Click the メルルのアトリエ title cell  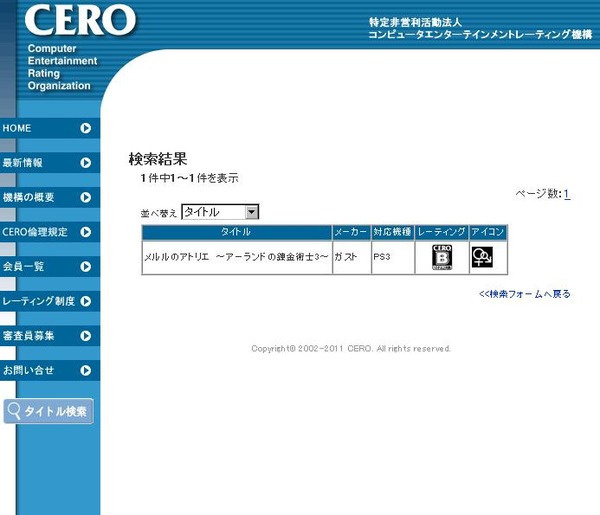(236, 257)
